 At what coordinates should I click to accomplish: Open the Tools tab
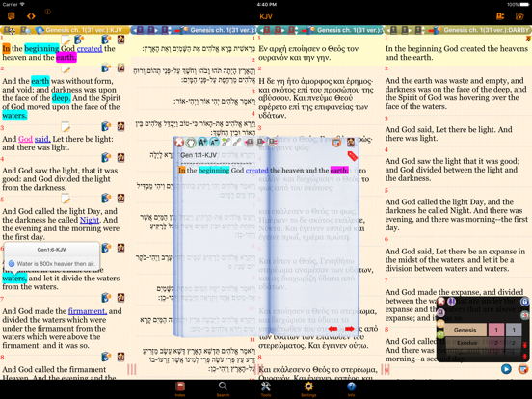tap(266, 388)
